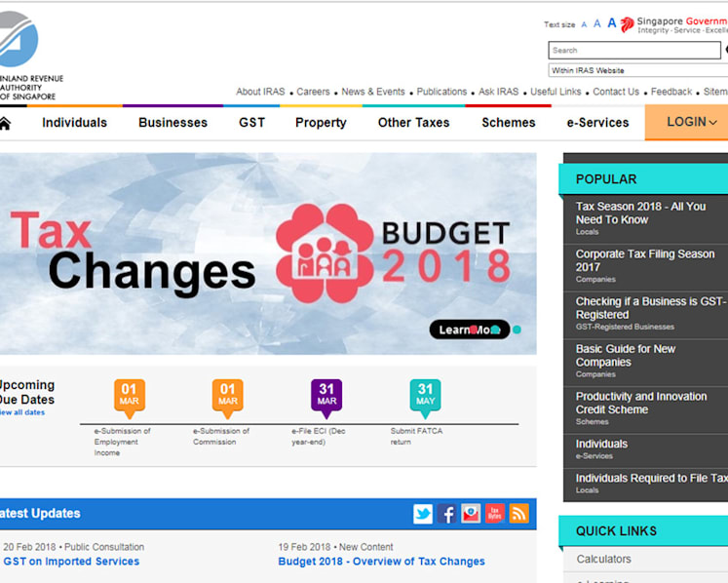The height and width of the screenshot is (583, 728).
Task: Open the Feedback link
Action: pyautogui.click(x=671, y=92)
